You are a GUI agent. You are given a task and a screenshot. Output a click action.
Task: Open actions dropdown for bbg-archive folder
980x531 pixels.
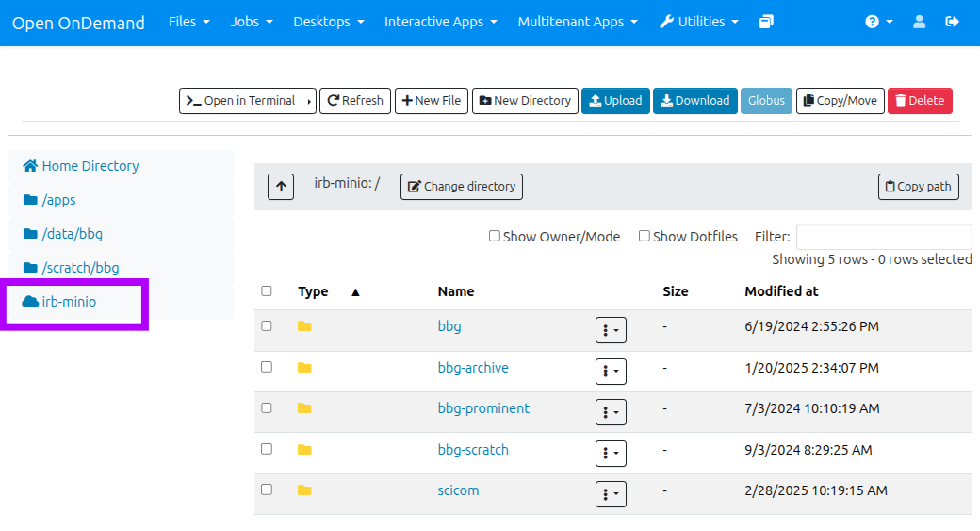tap(611, 372)
